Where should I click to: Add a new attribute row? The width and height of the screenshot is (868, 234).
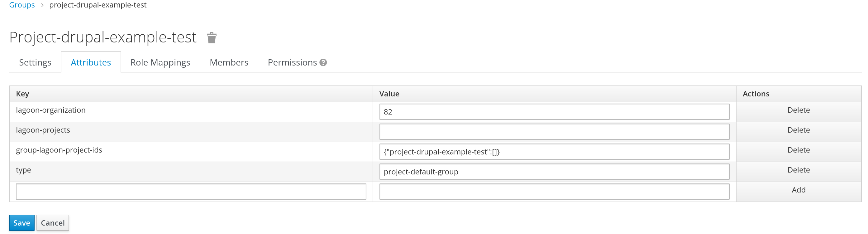pyautogui.click(x=798, y=189)
